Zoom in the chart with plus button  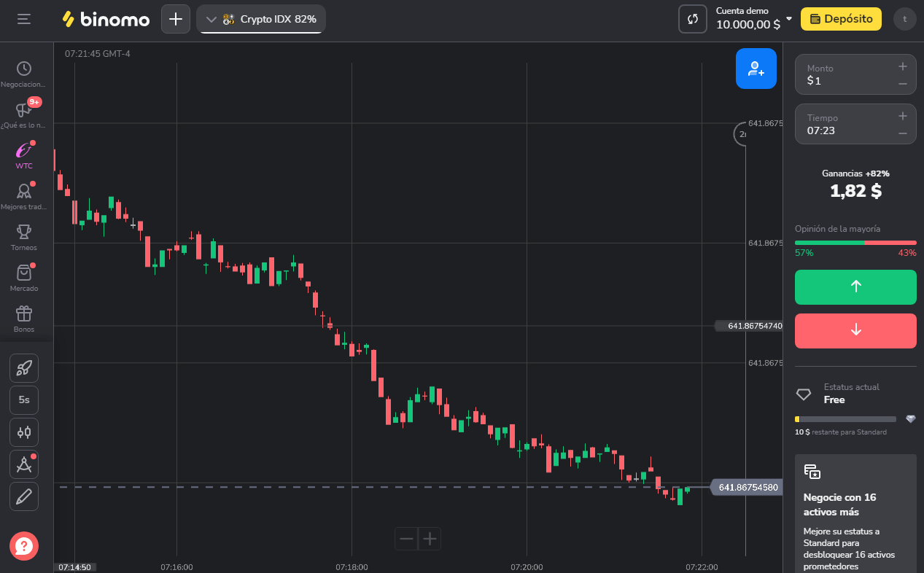[x=430, y=539]
